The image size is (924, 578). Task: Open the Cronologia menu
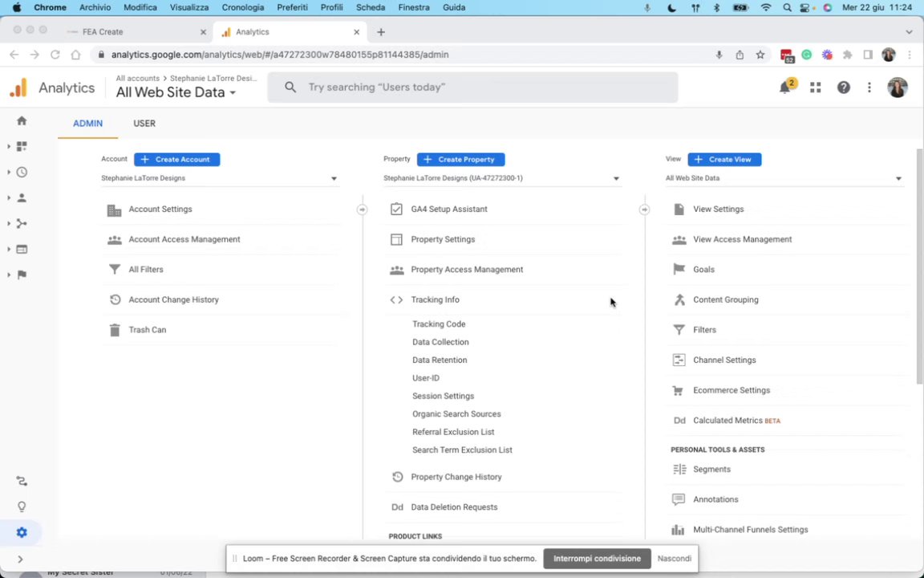(243, 7)
